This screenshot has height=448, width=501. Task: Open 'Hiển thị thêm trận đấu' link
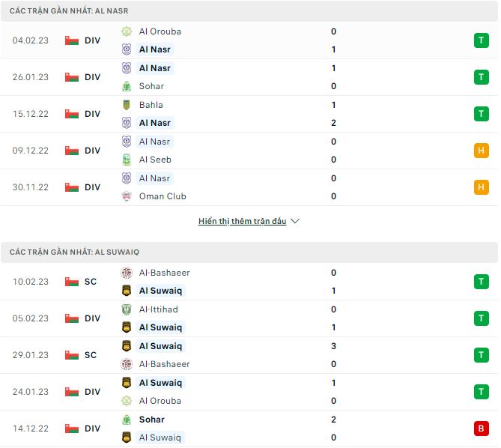tap(242, 222)
